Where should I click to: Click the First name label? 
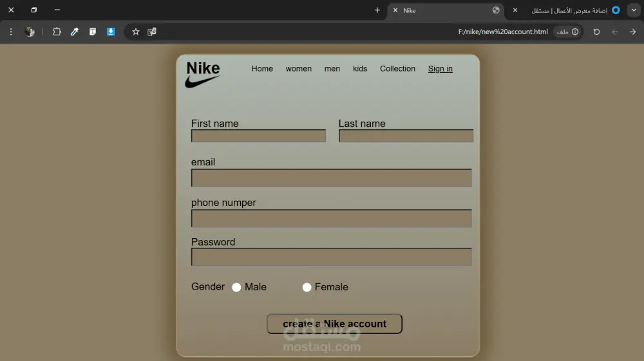coord(215,124)
